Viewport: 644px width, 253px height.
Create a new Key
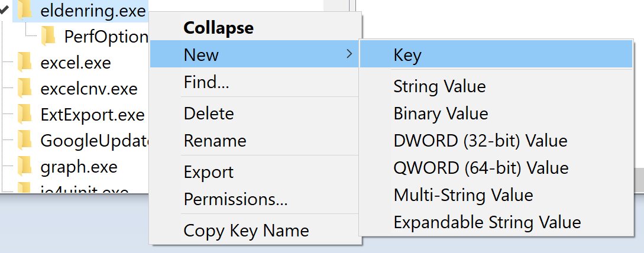point(407,56)
